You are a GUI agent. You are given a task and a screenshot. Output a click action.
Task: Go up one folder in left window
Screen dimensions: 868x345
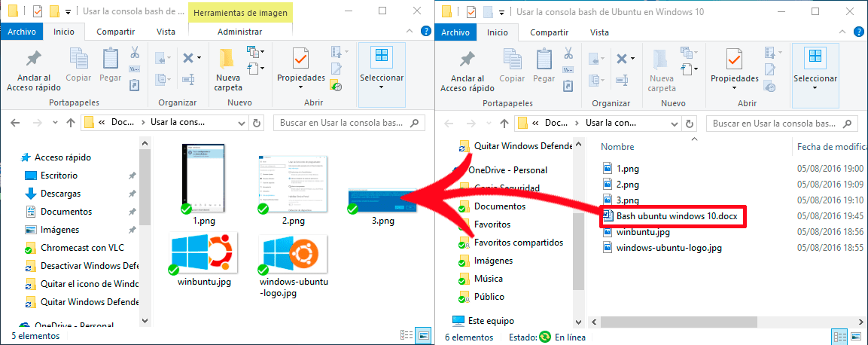pos(70,123)
